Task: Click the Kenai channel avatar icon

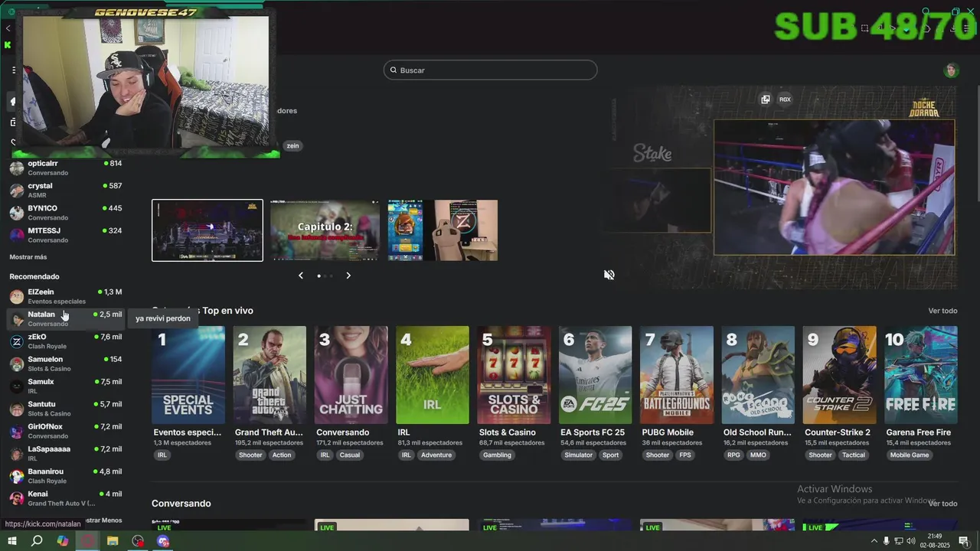Action: pos(17,498)
